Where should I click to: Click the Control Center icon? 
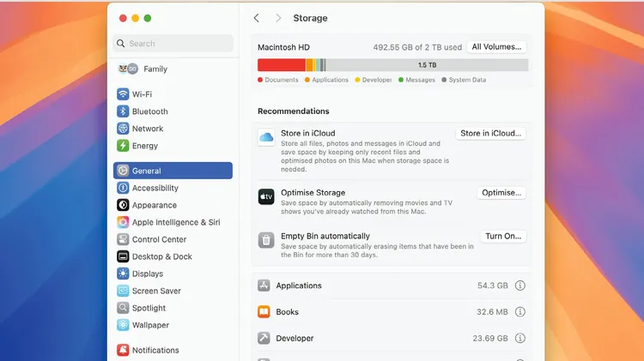point(124,239)
